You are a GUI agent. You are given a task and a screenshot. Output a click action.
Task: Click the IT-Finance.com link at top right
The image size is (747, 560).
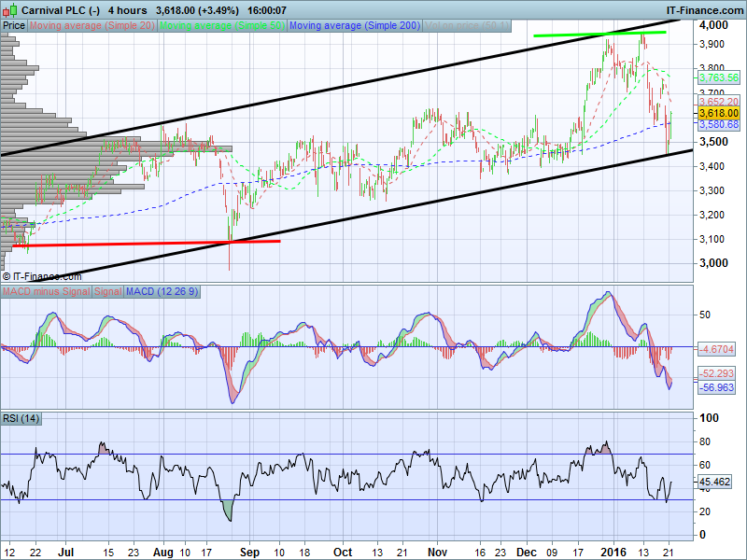point(704,9)
